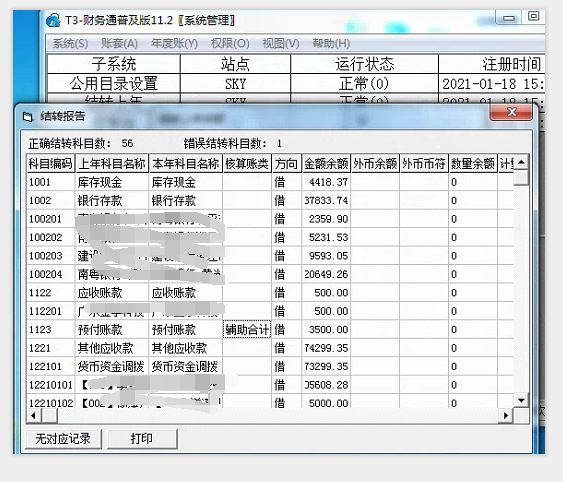Click the 本年科目名称 column header
The width and height of the screenshot is (563, 482).
click(186, 164)
